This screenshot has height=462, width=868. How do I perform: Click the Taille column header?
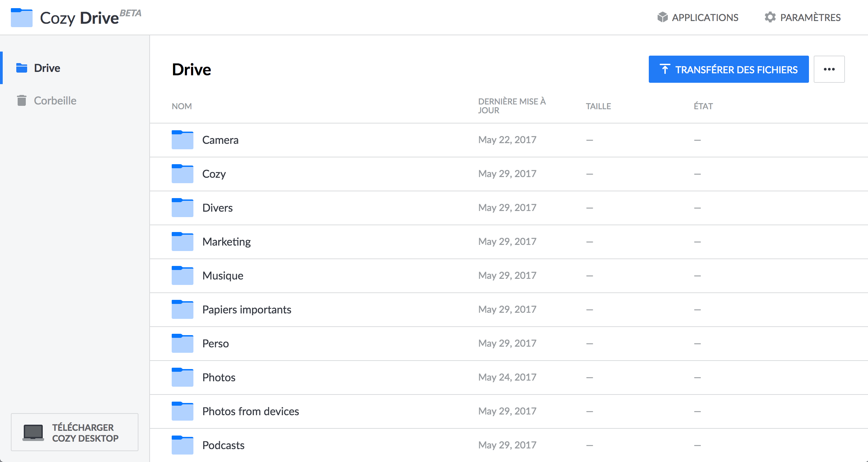coord(598,106)
